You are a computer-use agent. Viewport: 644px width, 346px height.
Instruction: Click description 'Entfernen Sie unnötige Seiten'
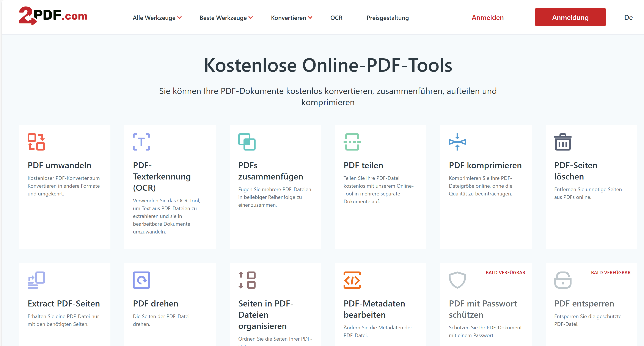[x=588, y=193]
